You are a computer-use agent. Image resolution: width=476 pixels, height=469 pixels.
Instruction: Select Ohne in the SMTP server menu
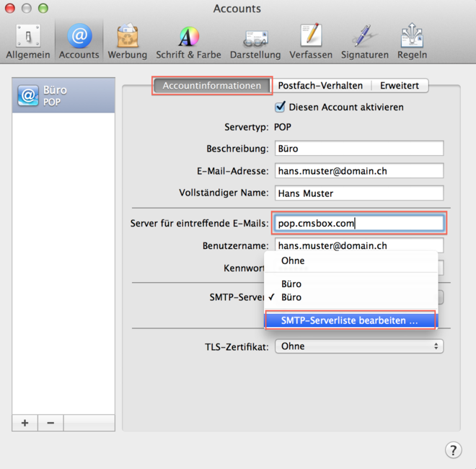[x=293, y=260]
